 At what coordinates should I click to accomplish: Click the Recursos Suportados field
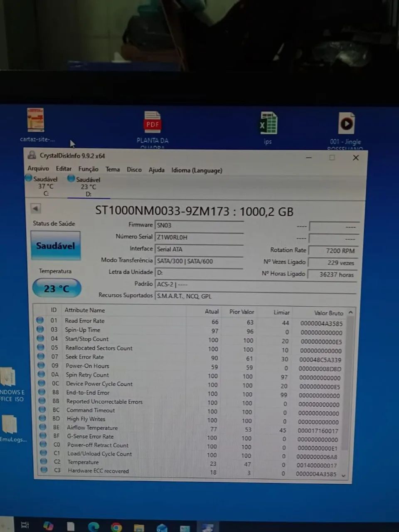tap(256, 296)
